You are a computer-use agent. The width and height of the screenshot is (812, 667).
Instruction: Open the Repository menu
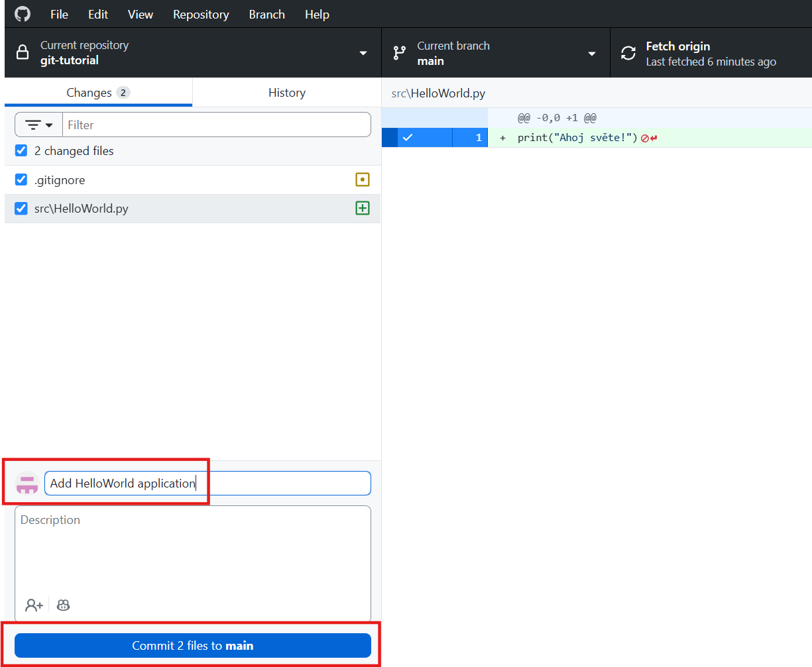(x=201, y=14)
